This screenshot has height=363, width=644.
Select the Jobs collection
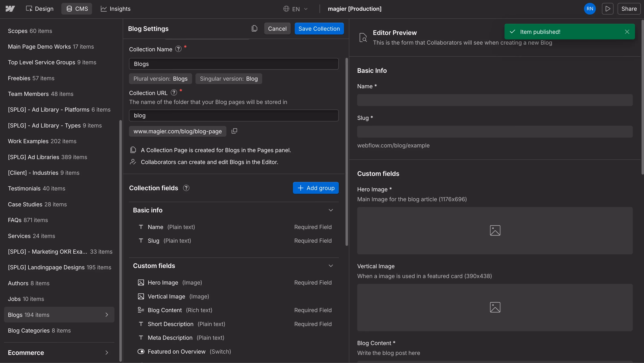pyautogui.click(x=59, y=299)
